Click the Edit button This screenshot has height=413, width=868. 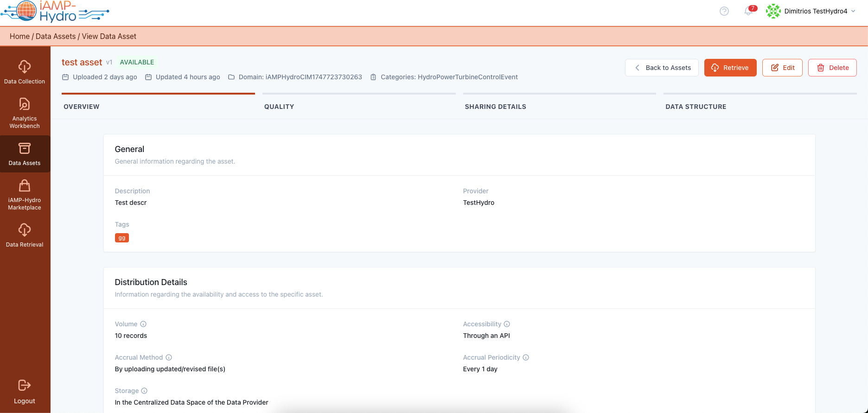click(x=782, y=68)
